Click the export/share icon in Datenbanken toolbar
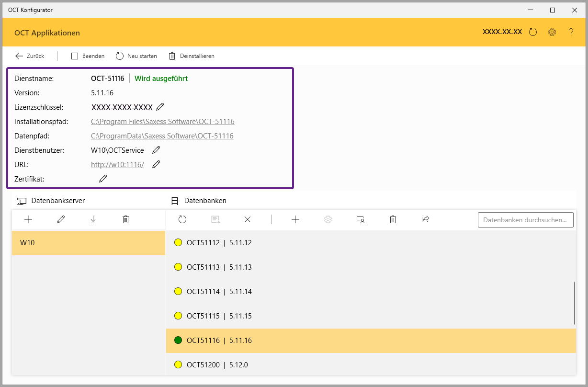This screenshot has height=387, width=588. coord(425,219)
